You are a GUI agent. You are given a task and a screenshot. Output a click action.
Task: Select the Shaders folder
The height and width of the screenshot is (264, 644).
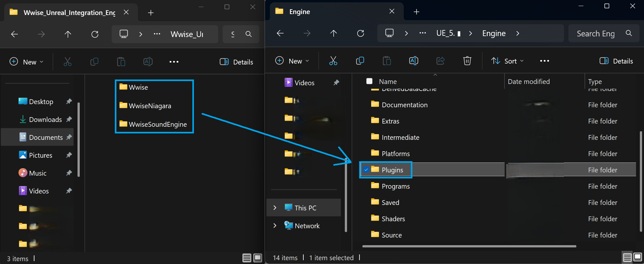click(x=388, y=219)
